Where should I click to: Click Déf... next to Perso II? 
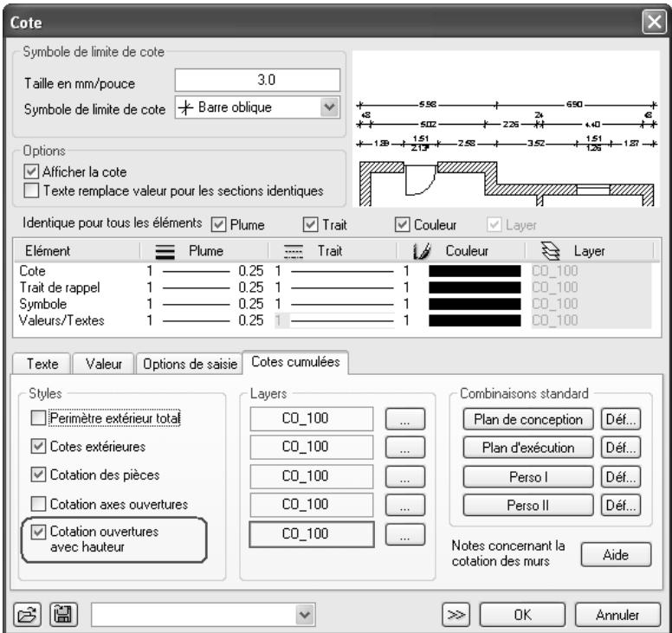pos(621,506)
